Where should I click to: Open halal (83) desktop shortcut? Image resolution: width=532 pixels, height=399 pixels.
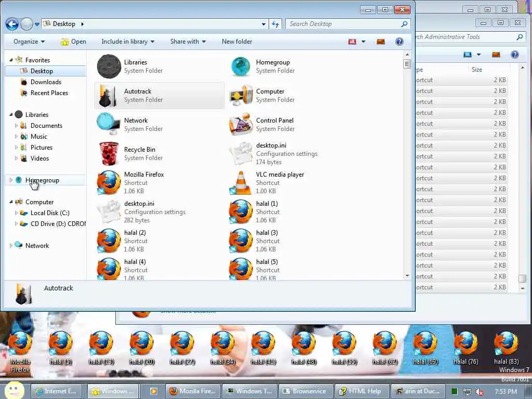click(x=506, y=348)
